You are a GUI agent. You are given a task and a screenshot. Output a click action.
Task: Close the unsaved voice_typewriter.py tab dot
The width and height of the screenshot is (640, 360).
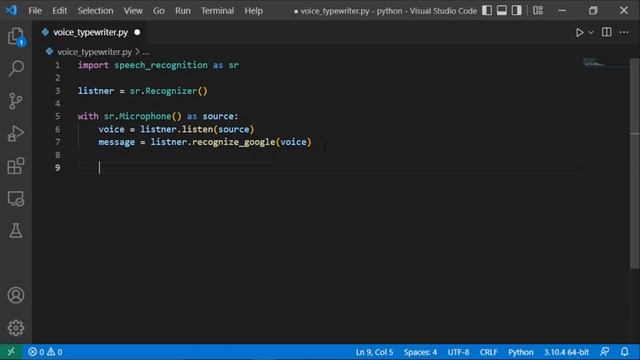(x=137, y=32)
